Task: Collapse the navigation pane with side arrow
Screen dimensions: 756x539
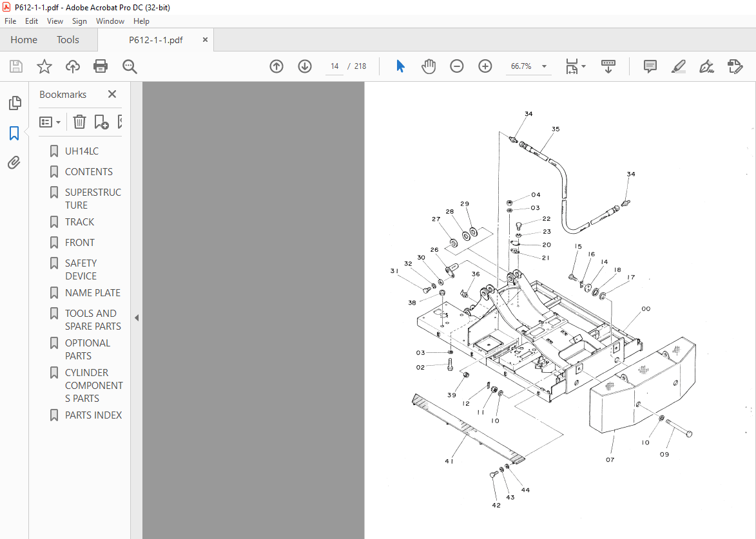Action: pyautogui.click(x=136, y=317)
